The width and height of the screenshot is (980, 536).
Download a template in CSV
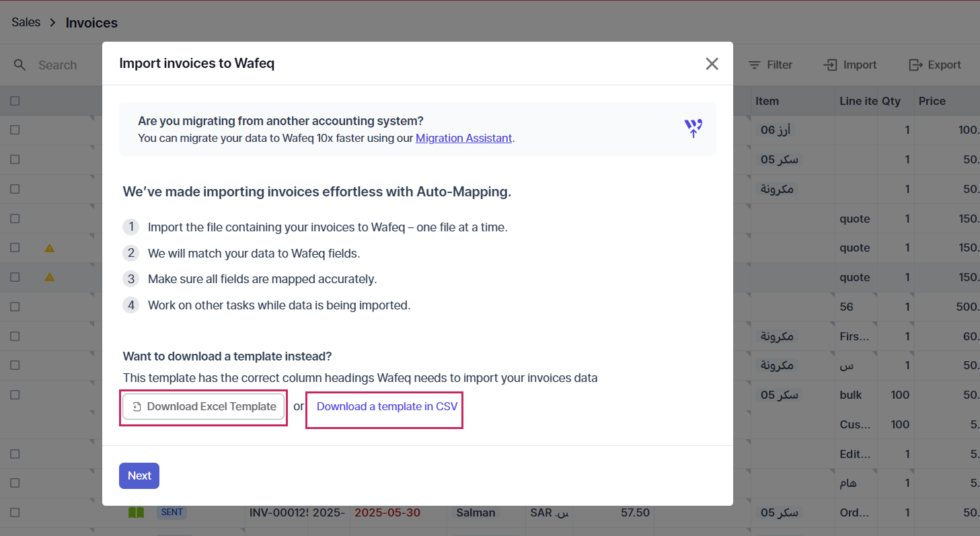387,406
